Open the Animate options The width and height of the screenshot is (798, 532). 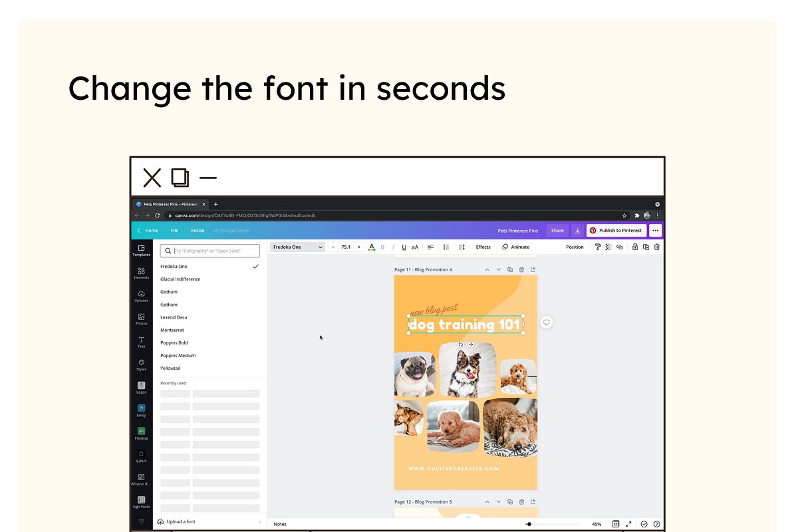[x=516, y=247]
